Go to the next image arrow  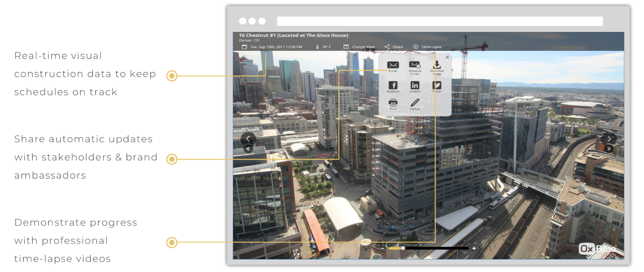pyautogui.click(x=608, y=139)
